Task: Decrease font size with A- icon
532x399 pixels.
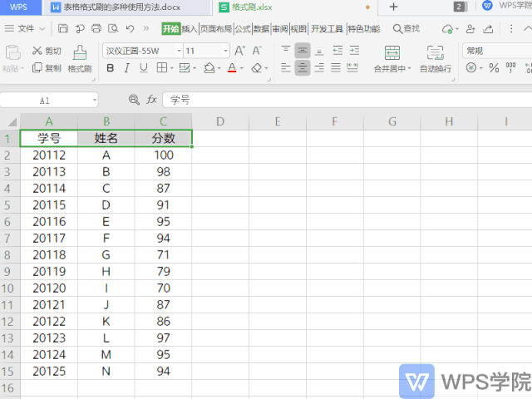Action: point(257,51)
